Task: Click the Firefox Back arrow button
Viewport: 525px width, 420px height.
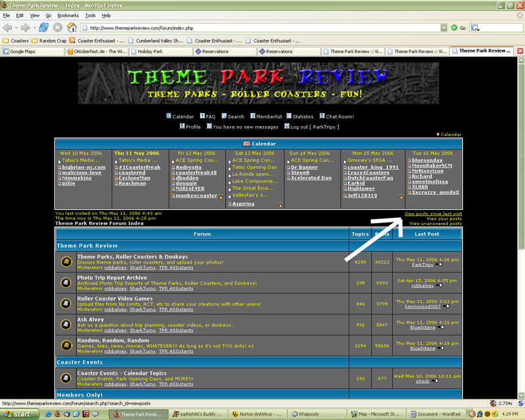Action: [7, 28]
